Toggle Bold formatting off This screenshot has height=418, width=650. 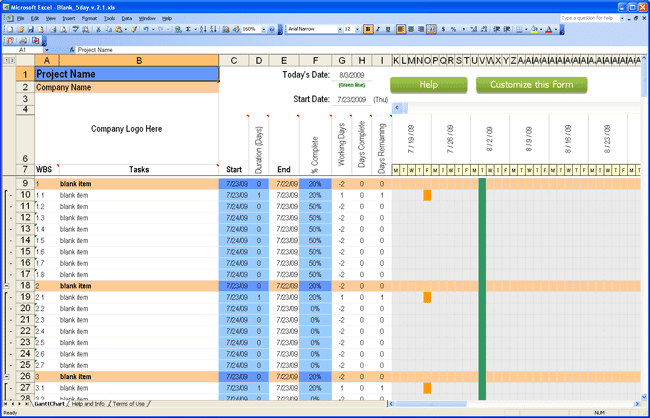pyautogui.click(x=368, y=29)
